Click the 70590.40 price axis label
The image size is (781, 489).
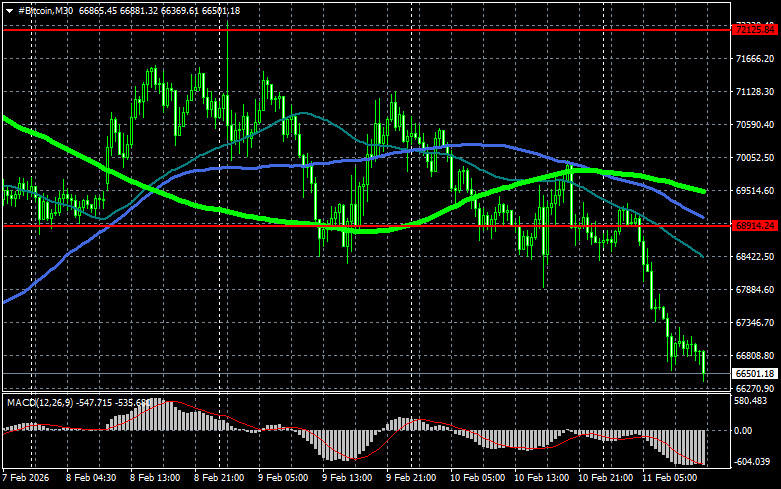click(755, 124)
